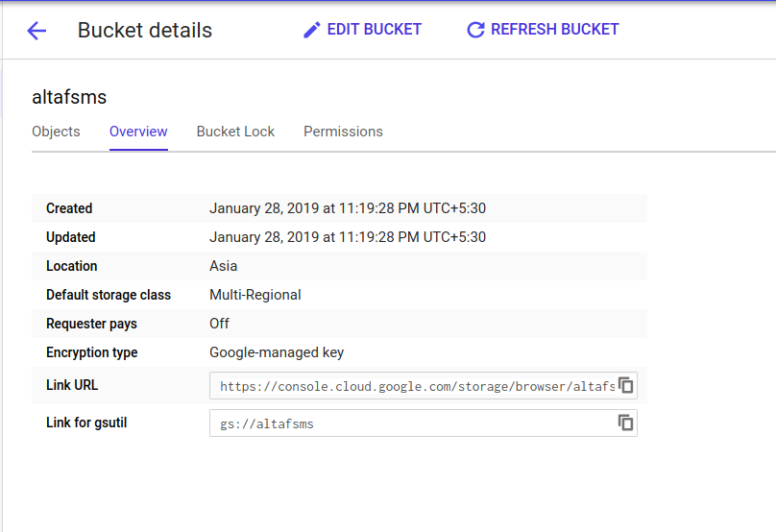The image size is (776, 532).
Task: Click the back arrow icon
Action: pos(36,31)
